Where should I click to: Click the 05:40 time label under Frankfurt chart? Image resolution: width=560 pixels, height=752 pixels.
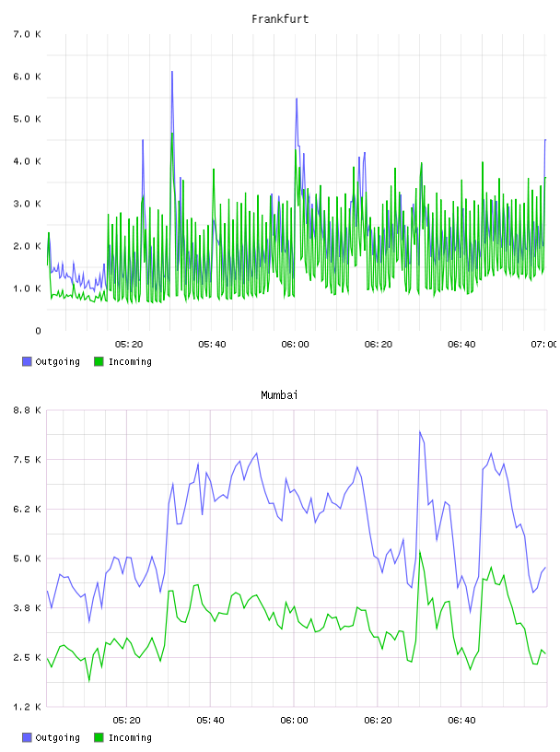point(212,345)
